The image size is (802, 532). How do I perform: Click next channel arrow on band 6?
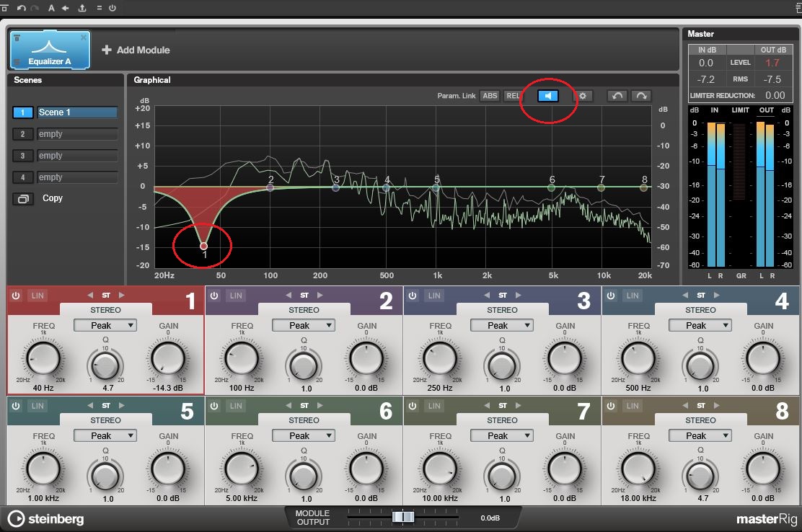point(320,405)
